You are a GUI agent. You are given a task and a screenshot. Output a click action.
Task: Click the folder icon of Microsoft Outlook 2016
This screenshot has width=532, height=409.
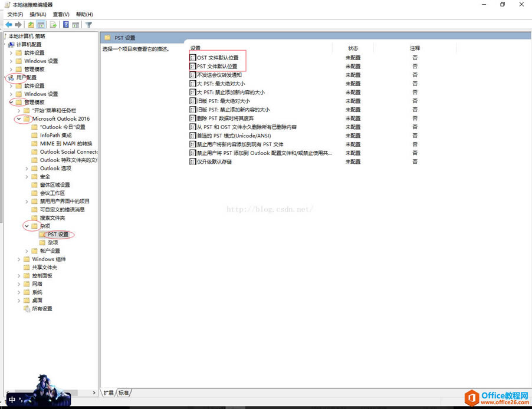pos(27,118)
